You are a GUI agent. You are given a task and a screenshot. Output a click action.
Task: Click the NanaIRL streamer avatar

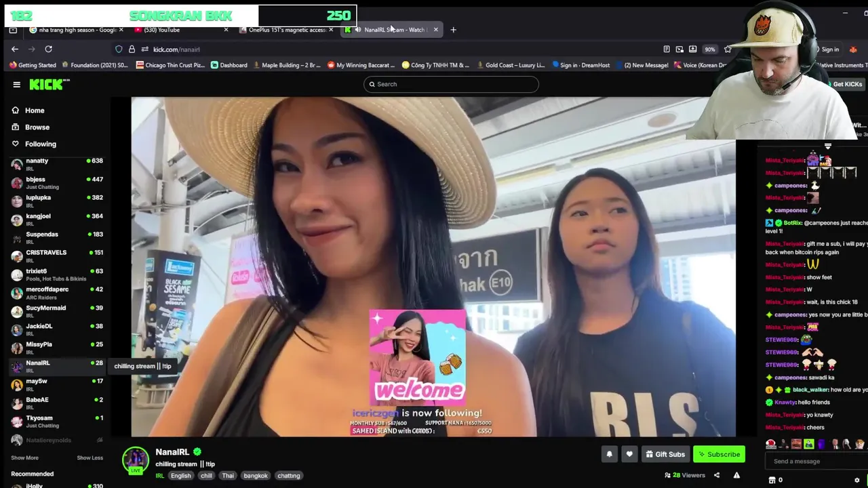point(136,460)
